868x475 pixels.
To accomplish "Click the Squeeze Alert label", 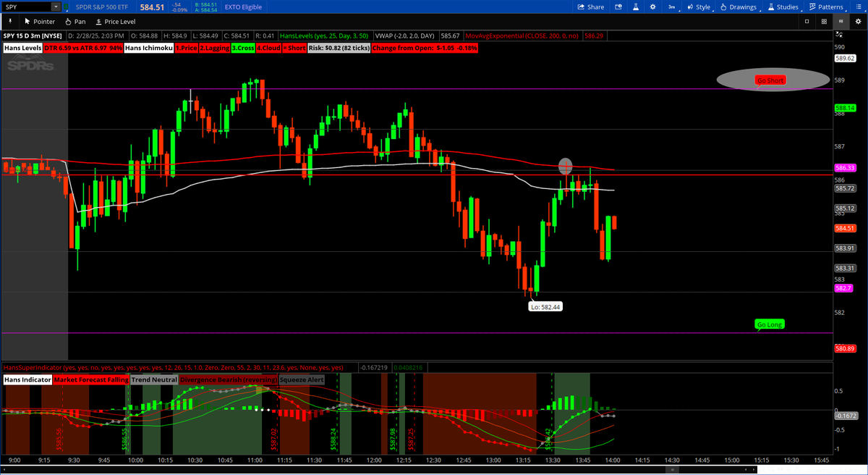I will (302, 379).
